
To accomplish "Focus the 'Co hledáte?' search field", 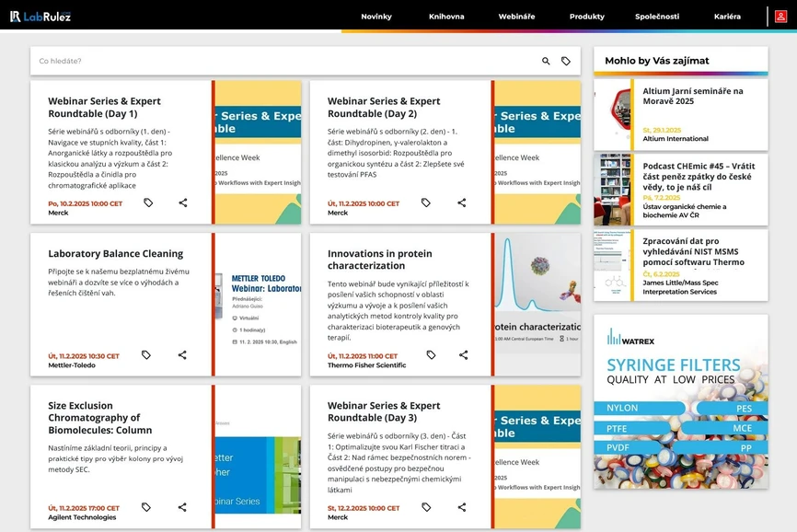I will (284, 61).
